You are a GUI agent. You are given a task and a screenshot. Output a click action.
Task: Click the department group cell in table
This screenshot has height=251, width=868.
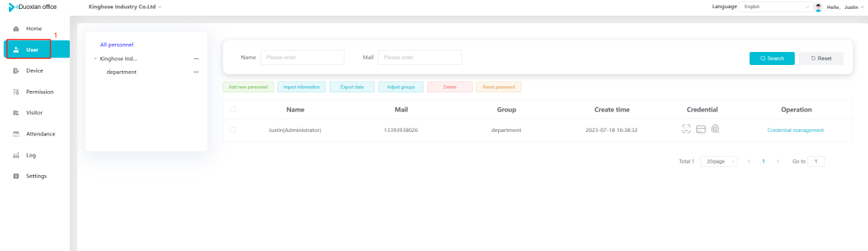pyautogui.click(x=506, y=130)
